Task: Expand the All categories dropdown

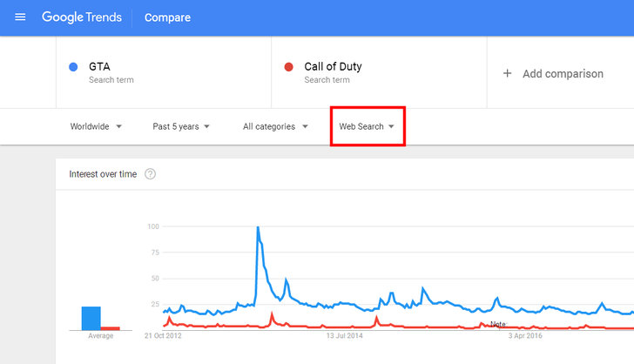Action: point(275,126)
